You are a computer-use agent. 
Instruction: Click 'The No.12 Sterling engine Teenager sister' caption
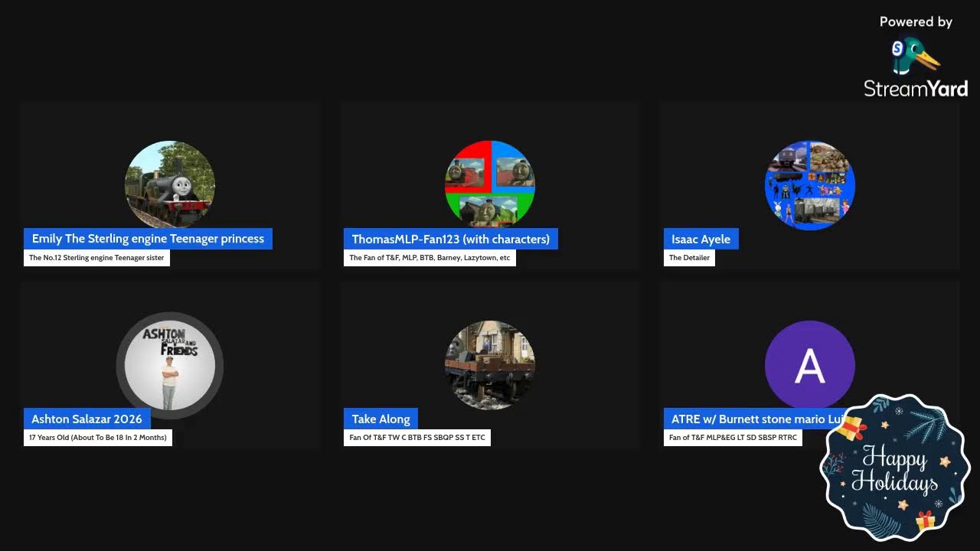[x=96, y=258]
